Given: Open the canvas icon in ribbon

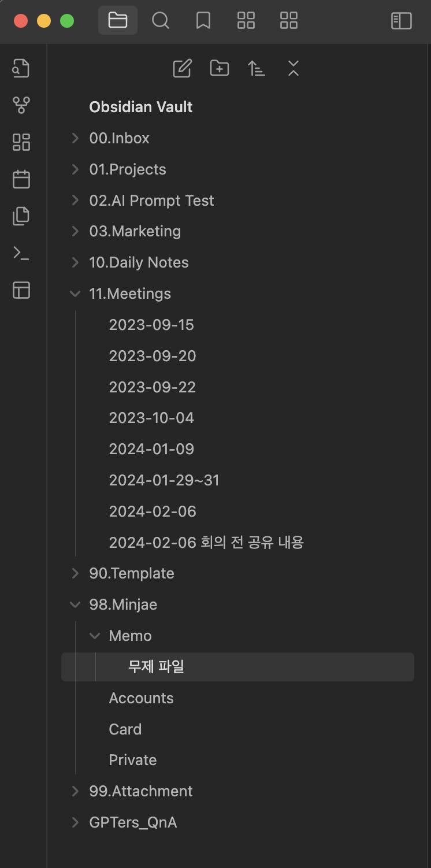Looking at the screenshot, I should coord(21,142).
